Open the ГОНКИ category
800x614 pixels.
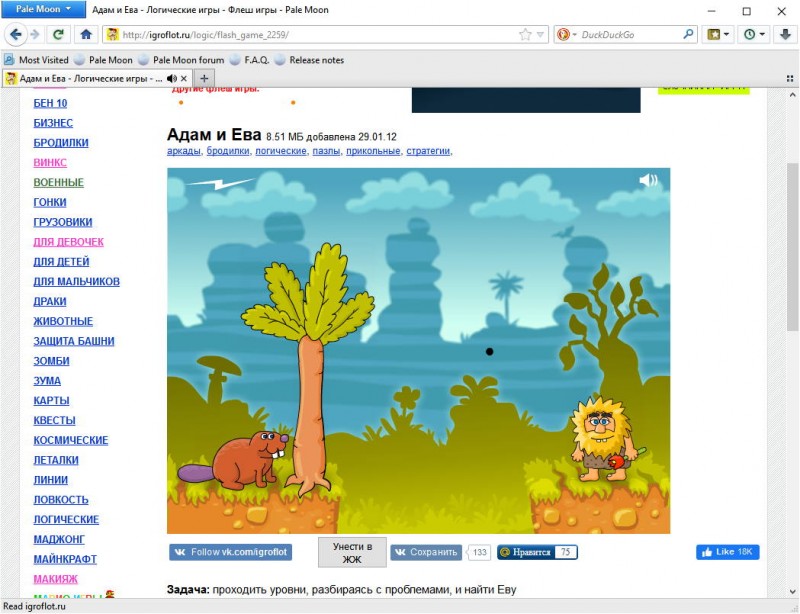(x=50, y=203)
